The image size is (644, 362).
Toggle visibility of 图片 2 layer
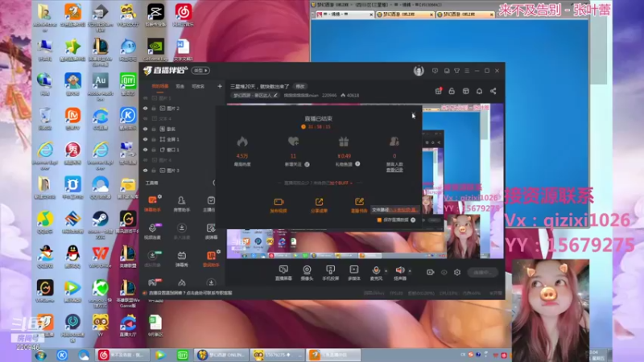(146, 109)
